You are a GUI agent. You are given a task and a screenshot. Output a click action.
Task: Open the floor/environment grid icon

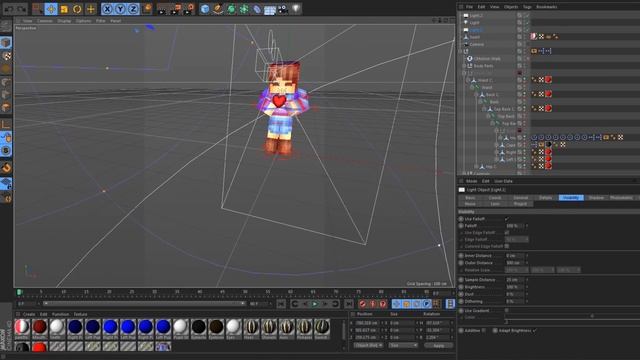coord(270,9)
